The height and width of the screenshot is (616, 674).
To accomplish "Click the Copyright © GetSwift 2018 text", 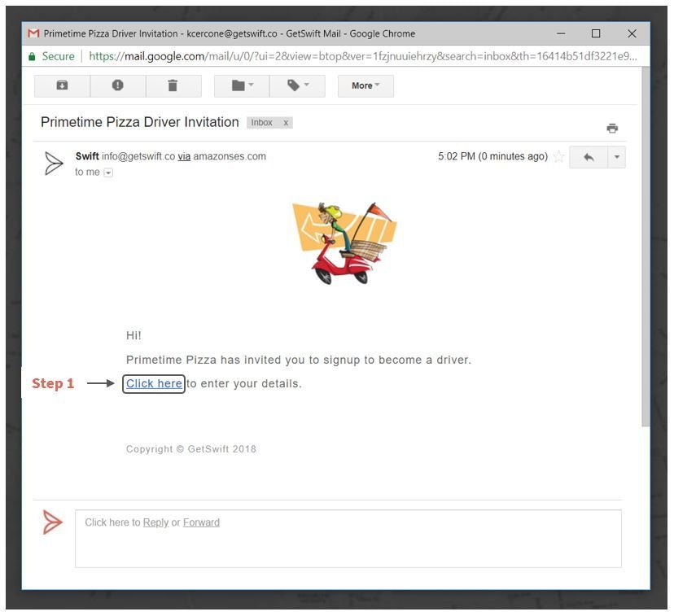I will click(190, 449).
